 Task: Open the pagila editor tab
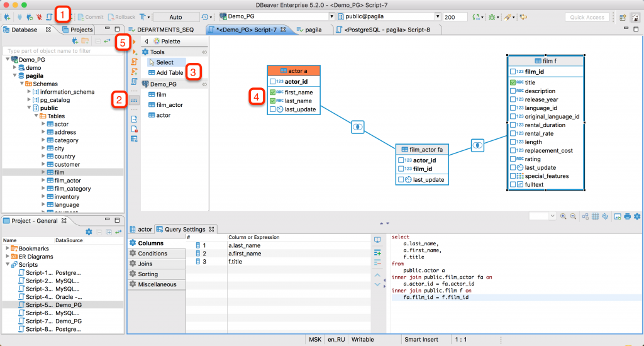[309, 30]
